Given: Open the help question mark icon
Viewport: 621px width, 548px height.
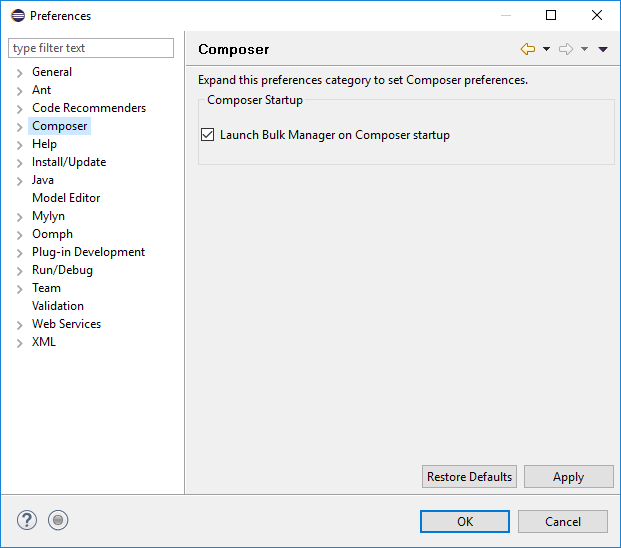Looking at the screenshot, I should click(x=27, y=520).
